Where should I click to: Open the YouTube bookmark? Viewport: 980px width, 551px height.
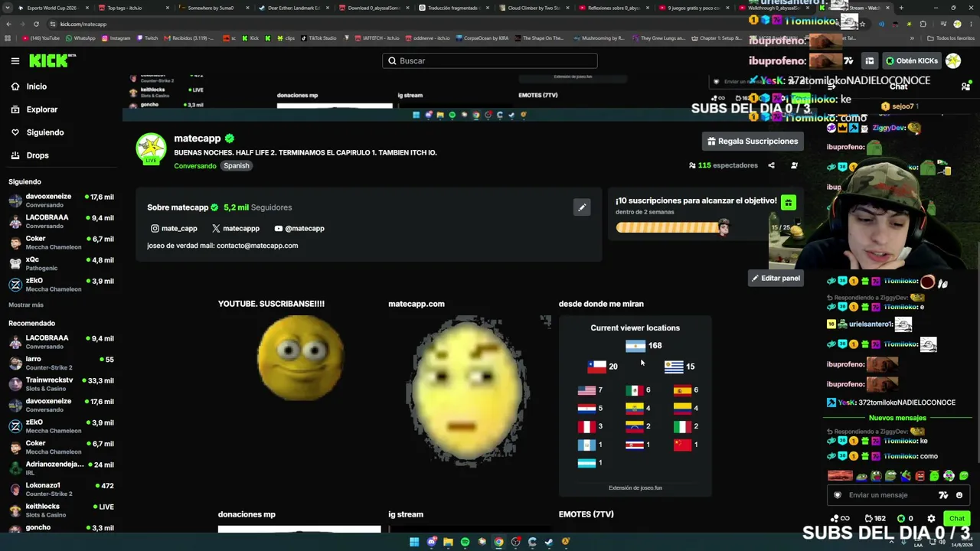pyautogui.click(x=41, y=38)
